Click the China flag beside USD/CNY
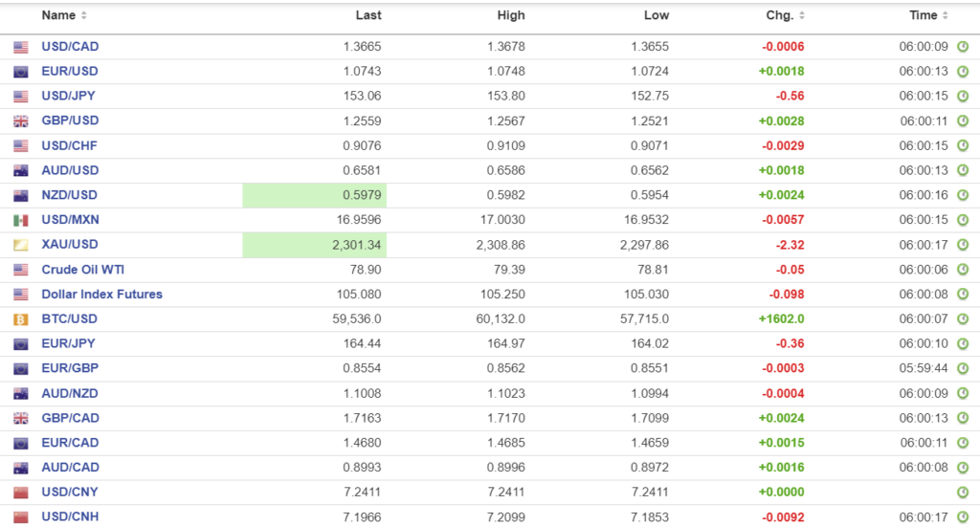Image resolution: width=980 pixels, height=526 pixels. pyautogui.click(x=21, y=493)
